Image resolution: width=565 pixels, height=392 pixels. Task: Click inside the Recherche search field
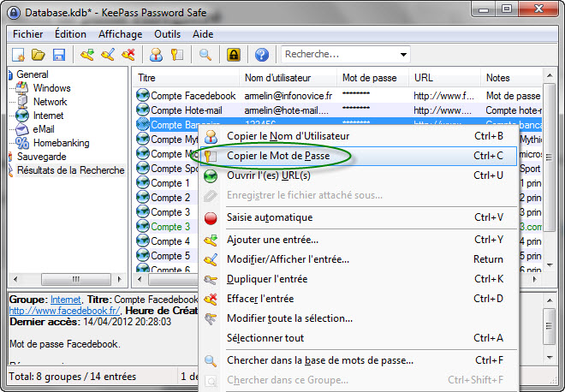340,55
